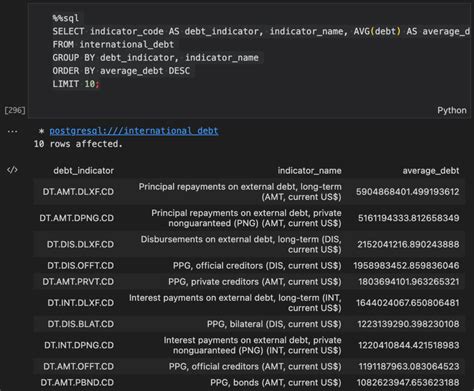Click the debt_indicator column header
This screenshot has width=474, height=391.
pos(83,171)
